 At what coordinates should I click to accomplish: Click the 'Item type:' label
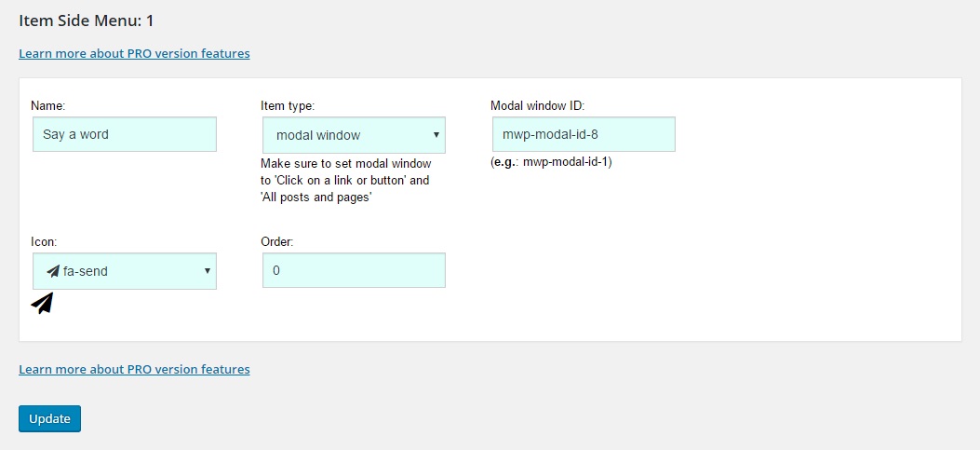[288, 105]
